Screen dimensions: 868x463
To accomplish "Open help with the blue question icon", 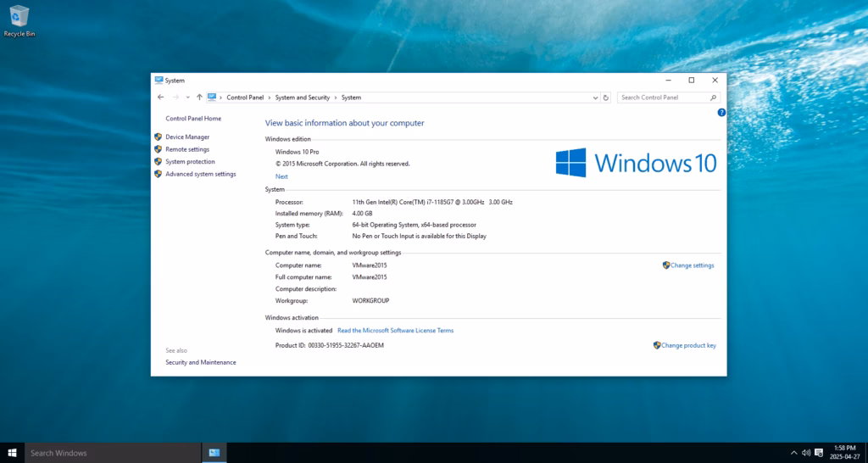I will coord(721,113).
